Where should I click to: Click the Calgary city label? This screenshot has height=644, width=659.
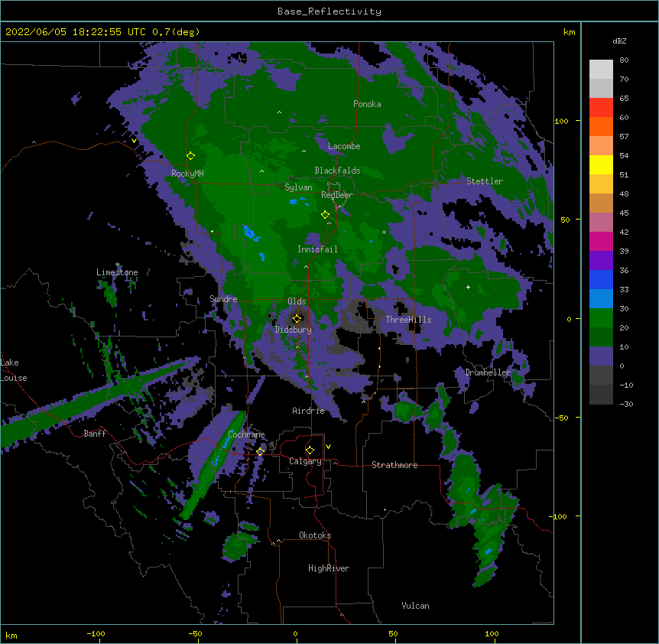305,461
